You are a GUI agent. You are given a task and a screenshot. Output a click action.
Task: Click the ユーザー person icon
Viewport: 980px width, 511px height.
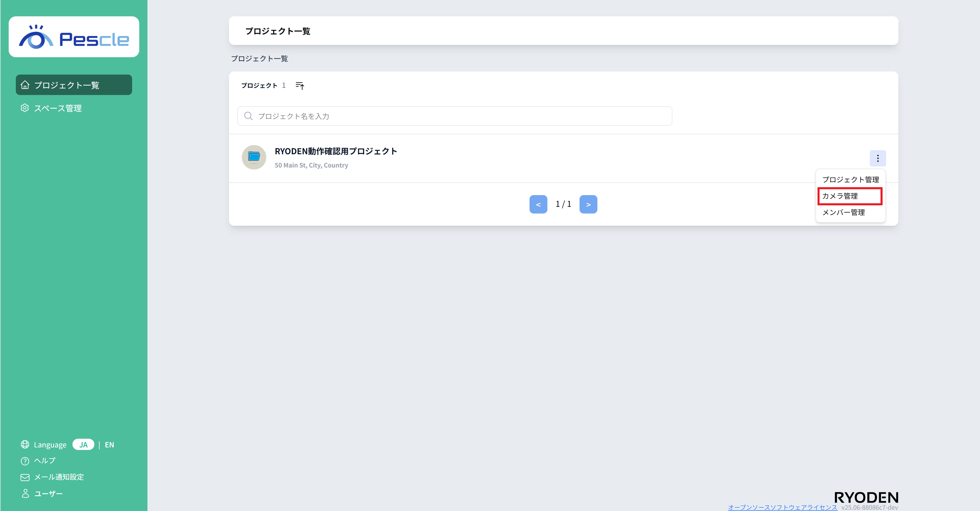click(x=24, y=493)
